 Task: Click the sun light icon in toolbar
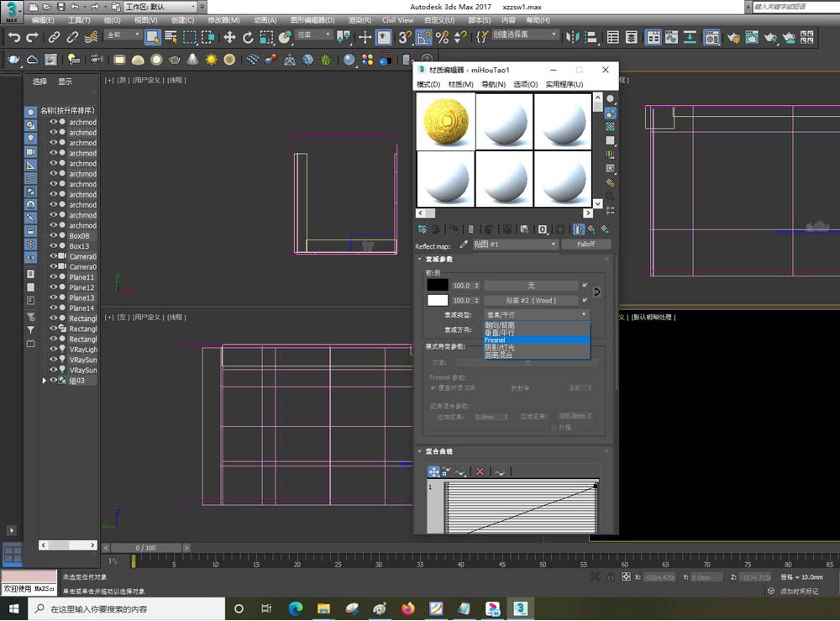tap(211, 60)
